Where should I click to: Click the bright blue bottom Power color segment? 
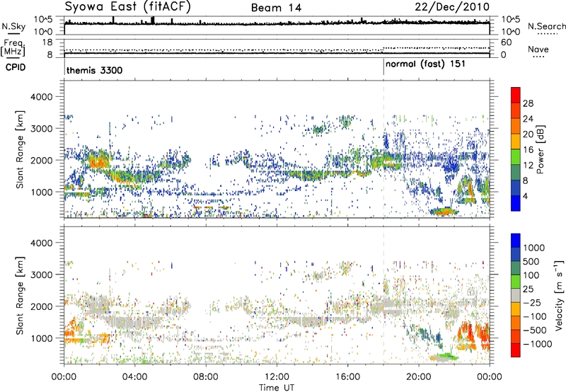[516, 203]
